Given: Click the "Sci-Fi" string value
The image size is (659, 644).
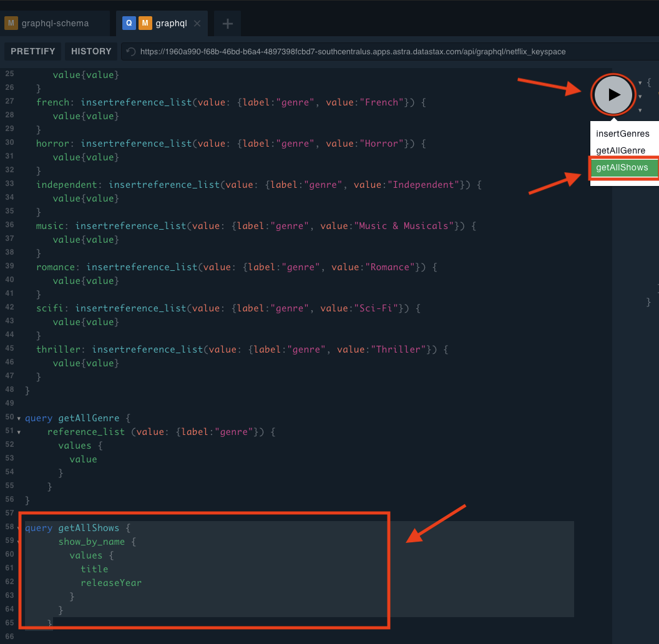Looking at the screenshot, I should click(x=376, y=308).
